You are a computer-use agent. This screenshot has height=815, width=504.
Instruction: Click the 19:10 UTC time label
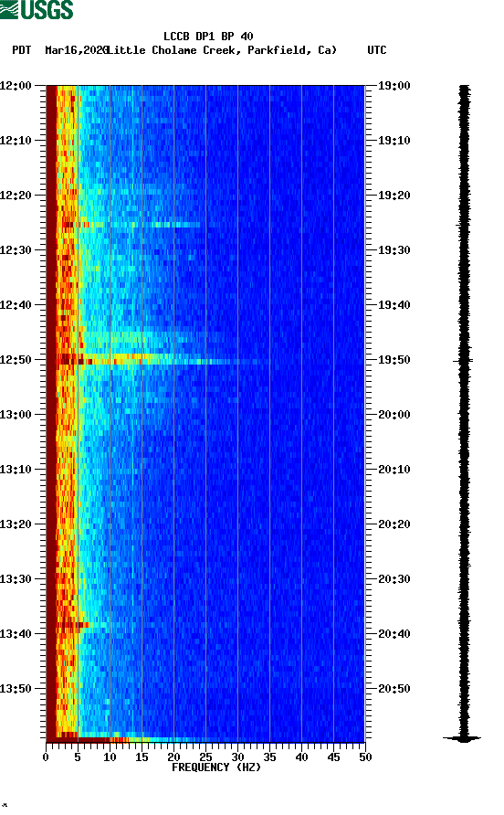(x=394, y=141)
